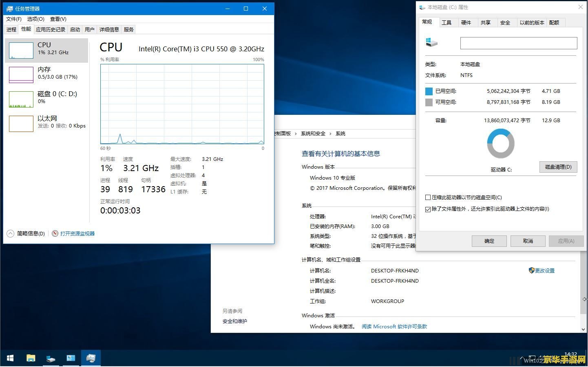Open the General tab in disk properties

[x=427, y=22]
